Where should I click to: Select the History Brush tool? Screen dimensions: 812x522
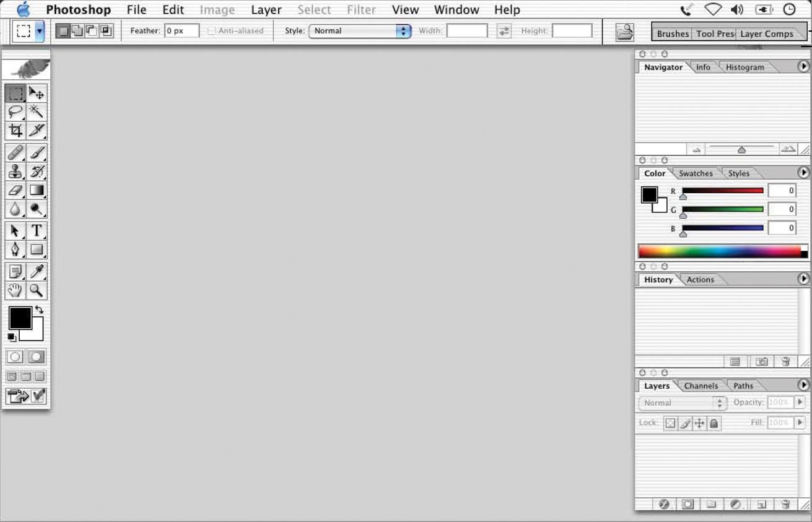click(37, 172)
